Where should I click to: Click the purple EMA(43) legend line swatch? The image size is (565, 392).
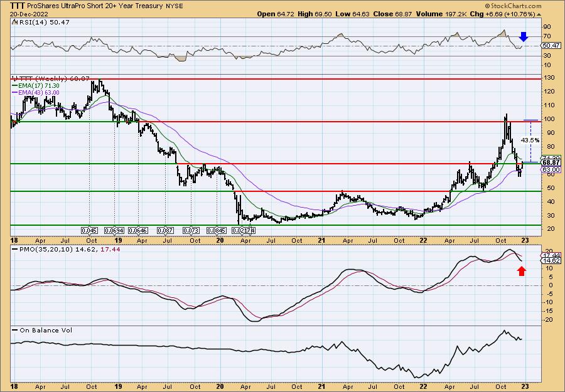[x=15, y=93]
